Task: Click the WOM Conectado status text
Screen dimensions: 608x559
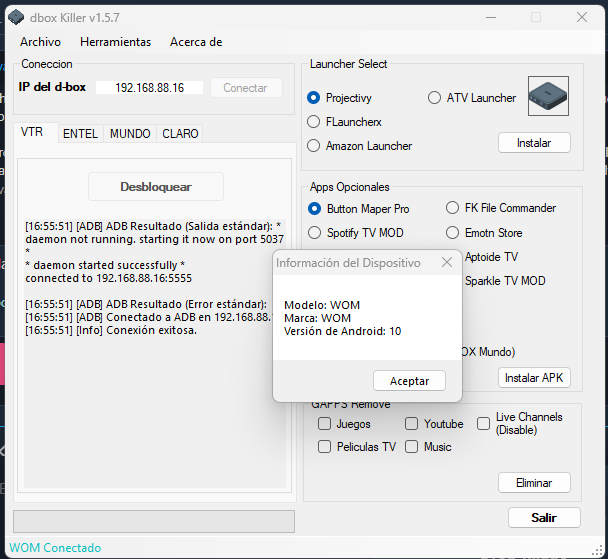Action: [x=55, y=548]
